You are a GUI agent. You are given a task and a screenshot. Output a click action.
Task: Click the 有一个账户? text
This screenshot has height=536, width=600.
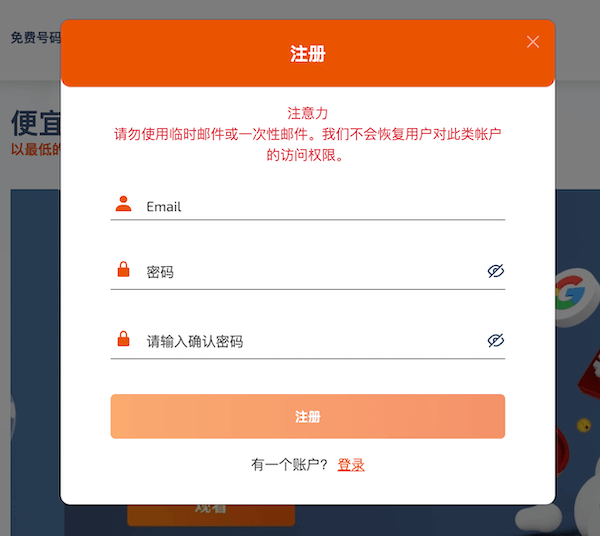pos(290,465)
